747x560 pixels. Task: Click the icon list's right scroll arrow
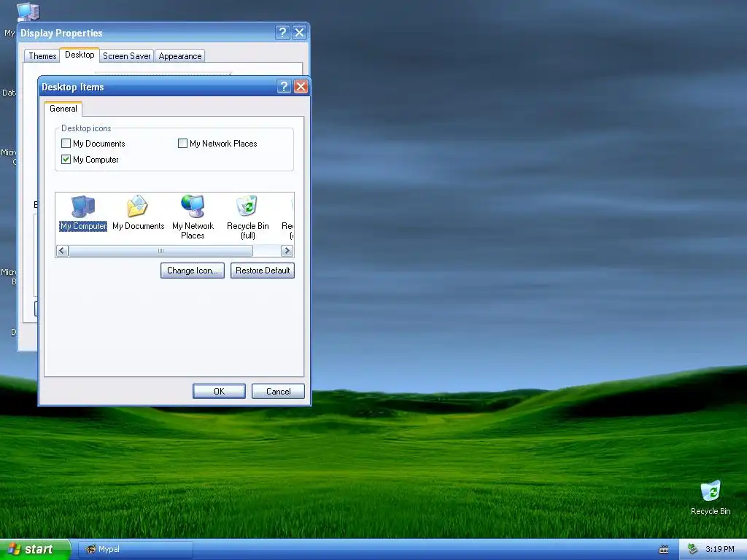click(x=287, y=251)
